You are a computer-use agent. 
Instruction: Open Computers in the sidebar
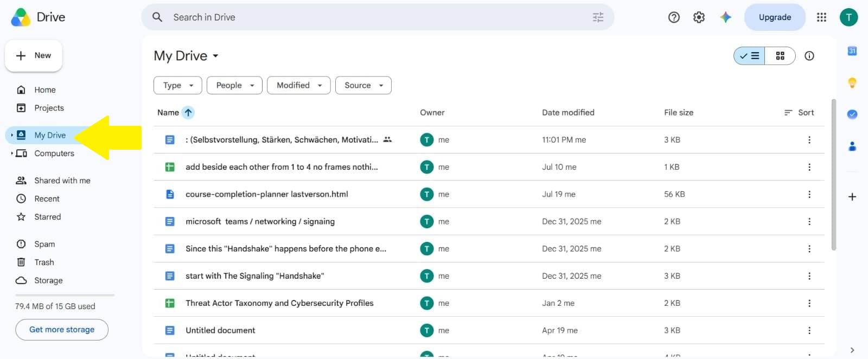pyautogui.click(x=54, y=153)
